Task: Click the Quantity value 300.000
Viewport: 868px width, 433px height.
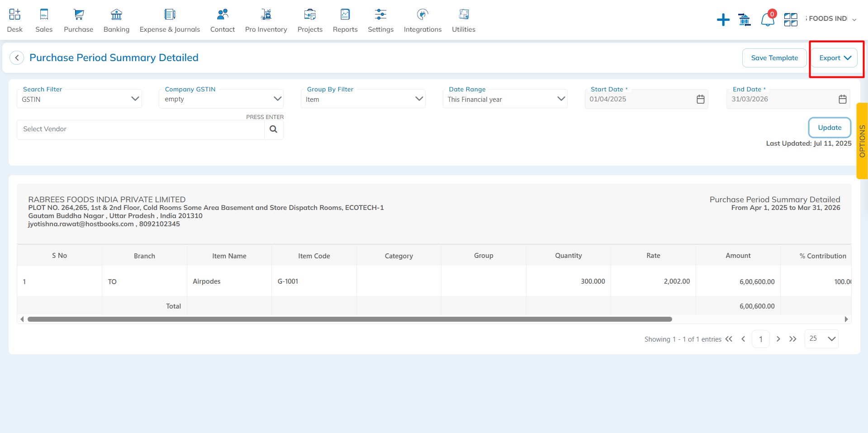Action: (593, 281)
